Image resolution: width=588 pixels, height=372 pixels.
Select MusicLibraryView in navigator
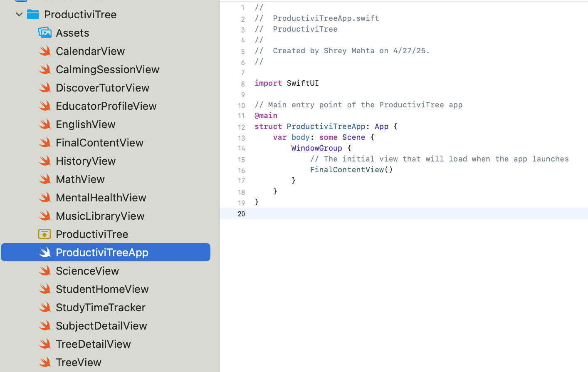point(100,216)
